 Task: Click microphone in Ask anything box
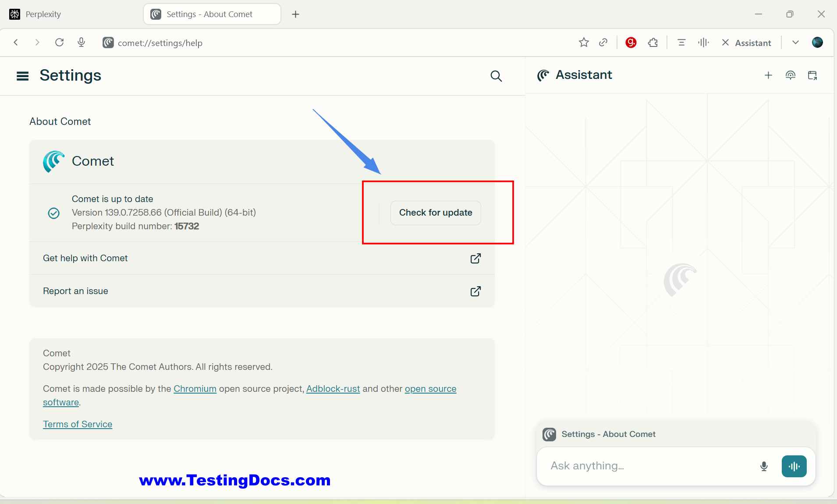coord(764,466)
